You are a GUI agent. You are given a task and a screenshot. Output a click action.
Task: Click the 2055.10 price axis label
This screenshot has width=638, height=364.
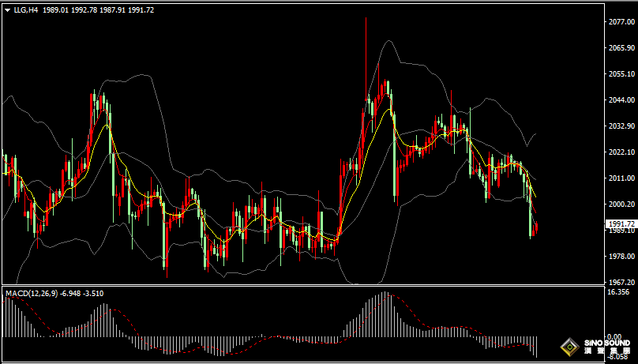(x=620, y=74)
